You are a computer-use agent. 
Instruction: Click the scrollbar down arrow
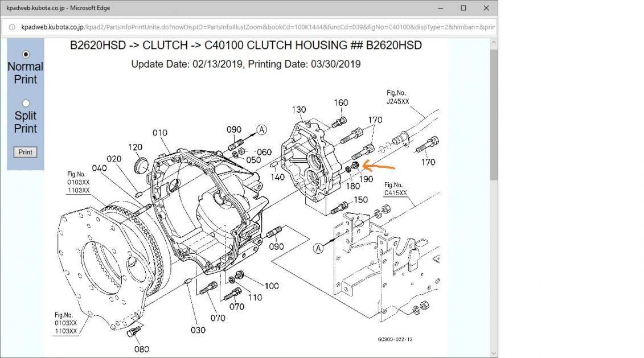493,353
